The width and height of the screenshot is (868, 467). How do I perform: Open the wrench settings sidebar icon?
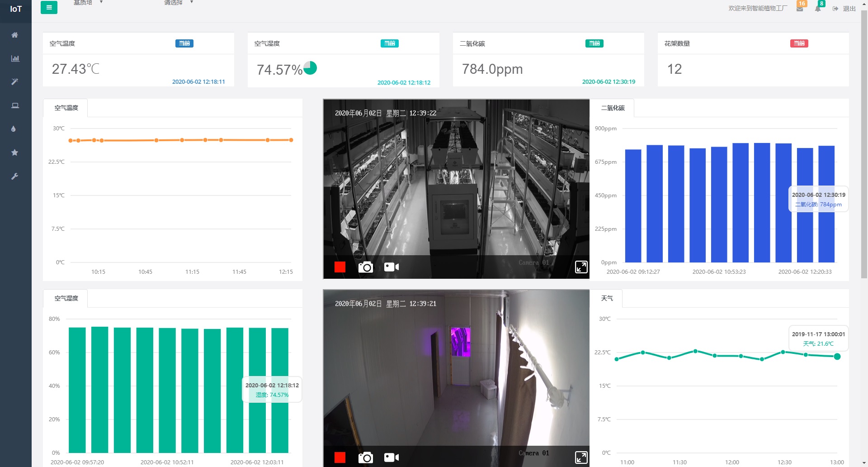[15, 176]
